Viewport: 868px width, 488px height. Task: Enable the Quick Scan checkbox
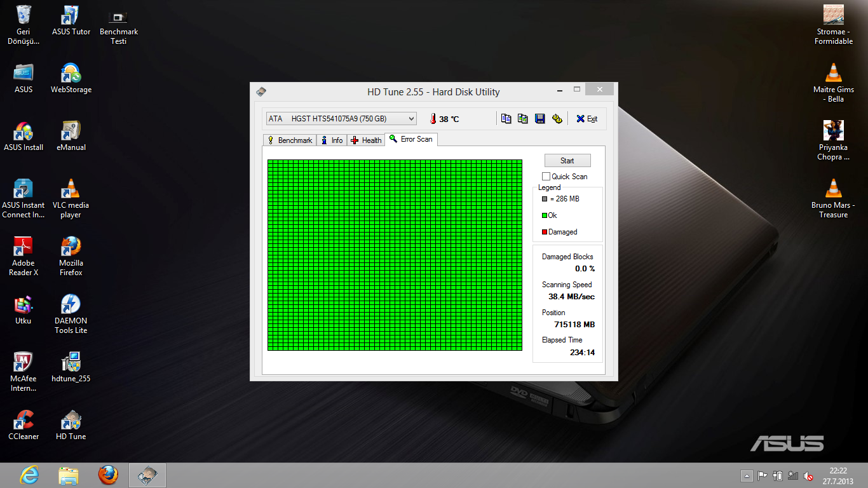click(x=546, y=177)
